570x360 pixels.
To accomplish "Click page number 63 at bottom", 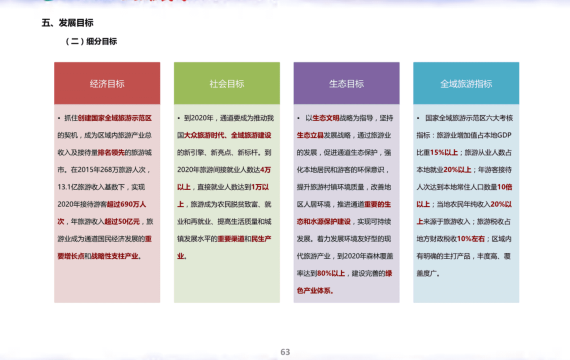I will (285, 352).
